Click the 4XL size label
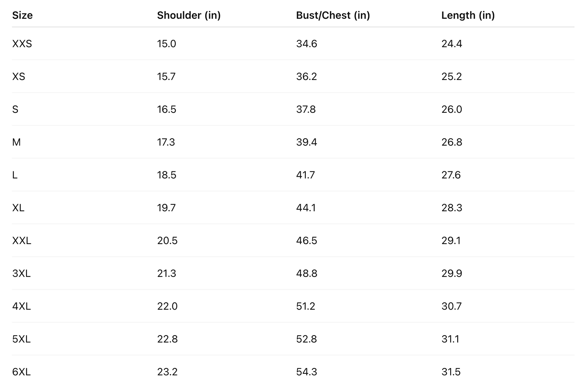585x392 pixels. (21, 306)
